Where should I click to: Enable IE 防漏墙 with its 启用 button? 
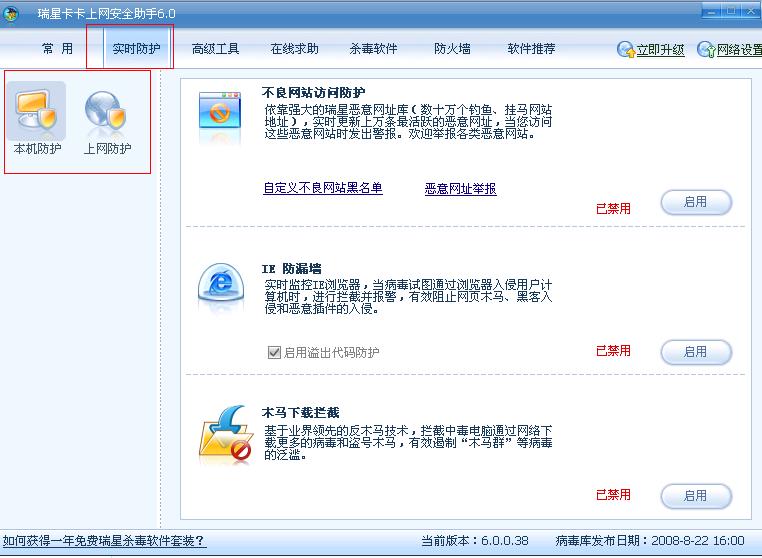click(x=696, y=352)
